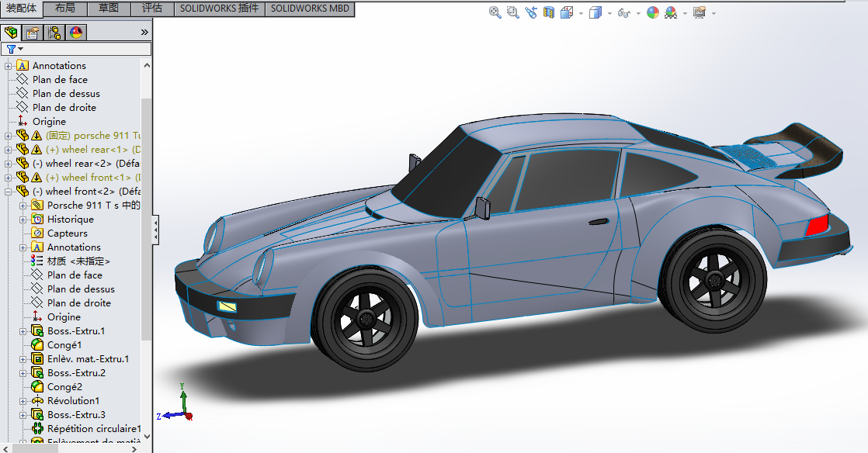Image resolution: width=868 pixels, height=453 pixels.
Task: Collapse the feature tree panel handle
Action: [x=155, y=230]
